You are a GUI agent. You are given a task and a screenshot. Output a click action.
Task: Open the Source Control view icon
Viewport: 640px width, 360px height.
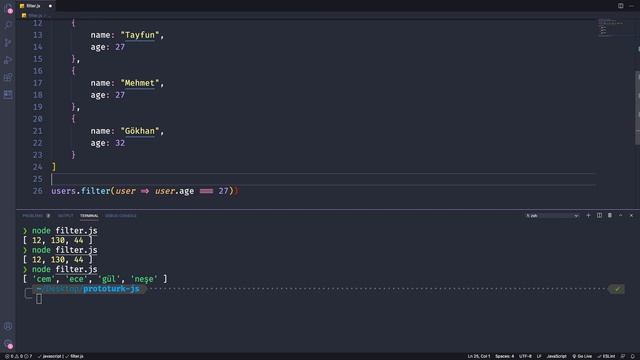pos(8,42)
